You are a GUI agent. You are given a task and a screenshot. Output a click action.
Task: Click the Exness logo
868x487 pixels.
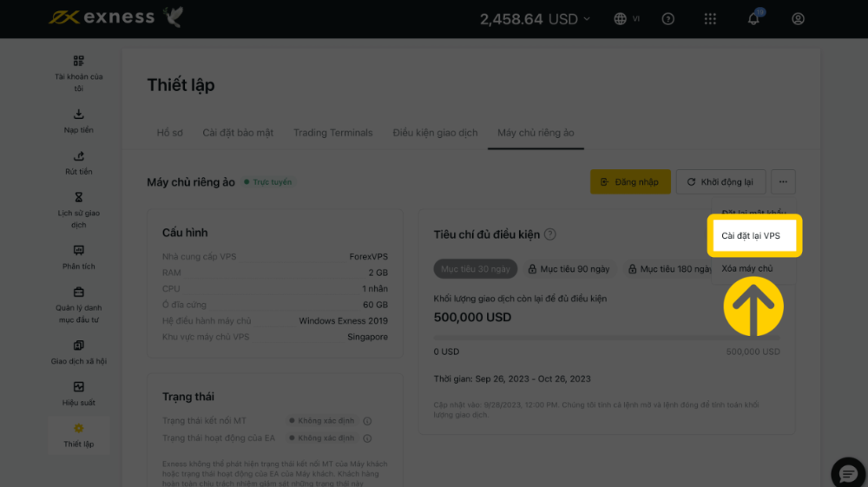(x=102, y=17)
